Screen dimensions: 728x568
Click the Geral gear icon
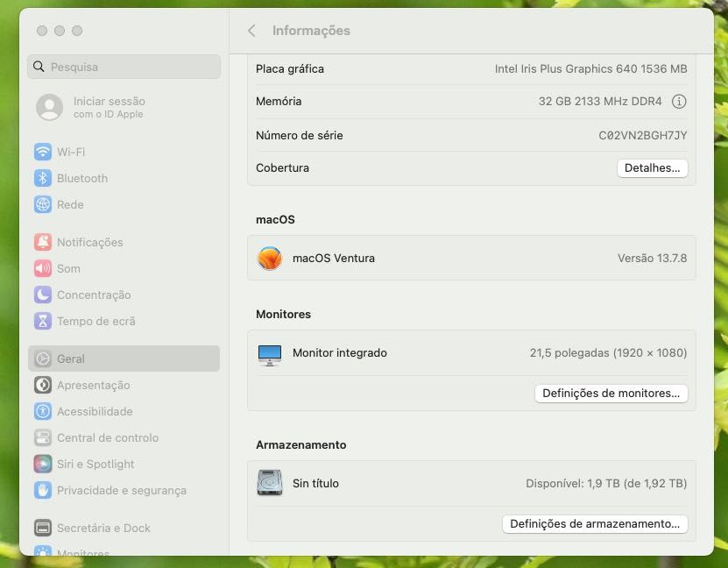[43, 359]
